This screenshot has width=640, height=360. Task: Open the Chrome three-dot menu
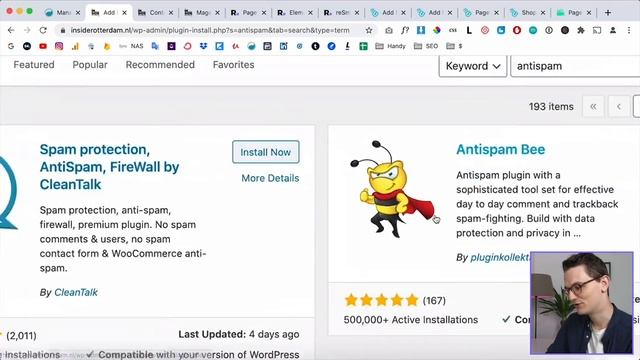tap(629, 30)
